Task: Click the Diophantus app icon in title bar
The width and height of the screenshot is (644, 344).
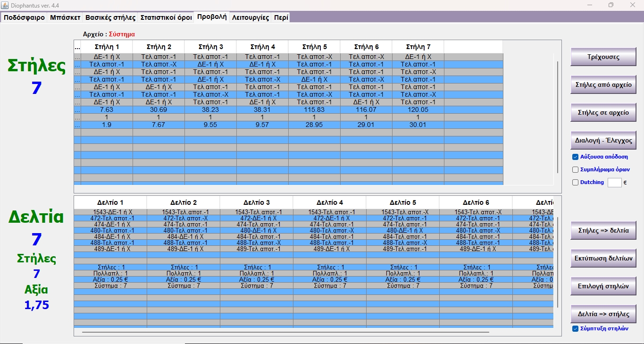Action: 5,5
